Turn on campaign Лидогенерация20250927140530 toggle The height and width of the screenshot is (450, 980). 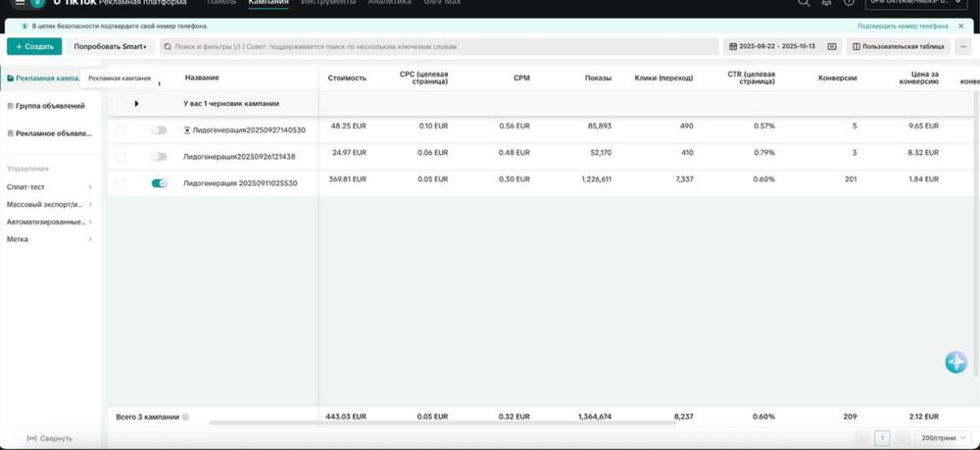click(x=159, y=130)
